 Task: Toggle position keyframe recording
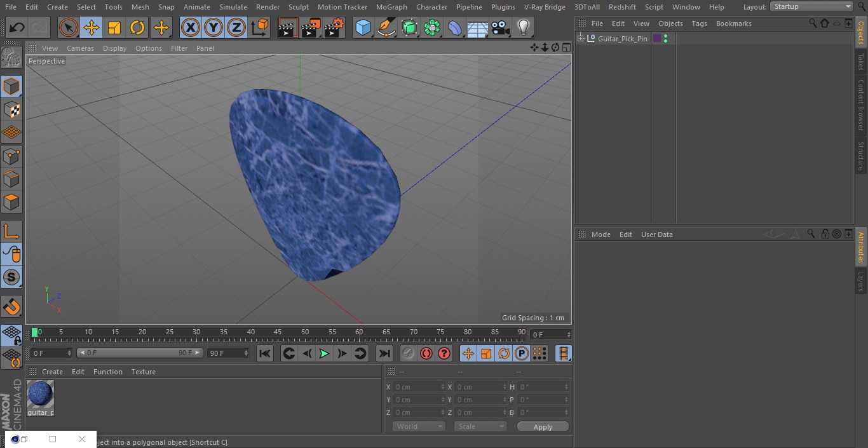[468, 353]
